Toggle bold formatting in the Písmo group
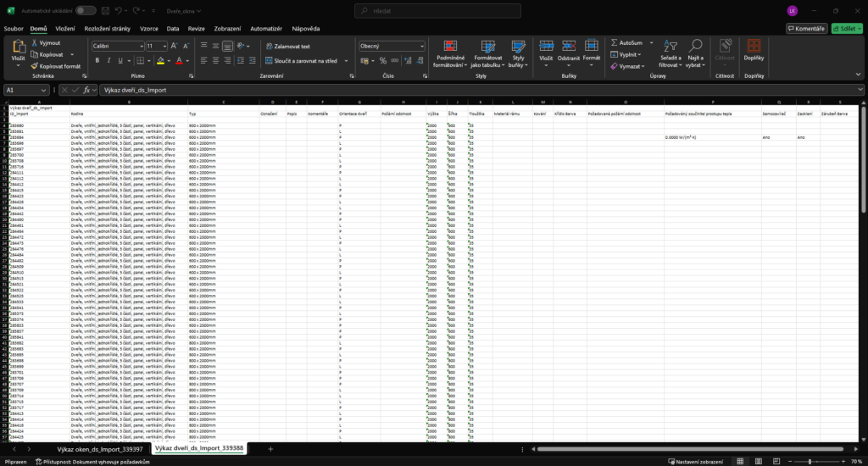Screen dimensions: 868x466 click(x=97, y=60)
